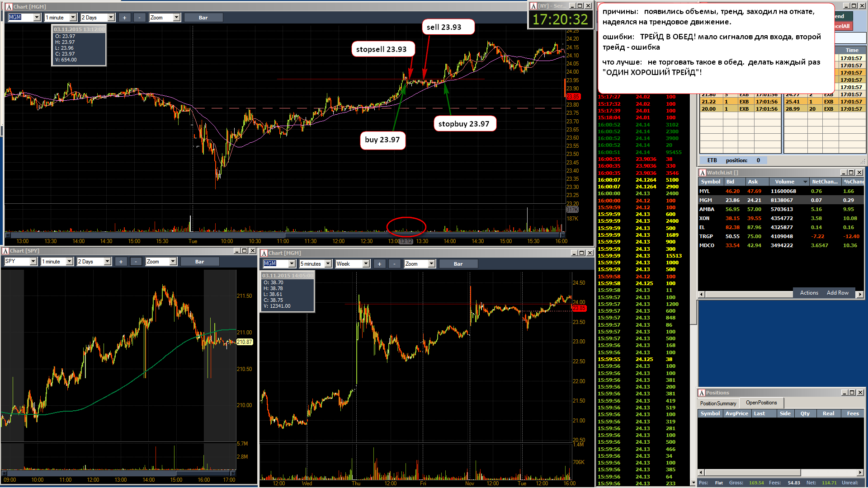Click the WatchList horizontal scroll right arrow
The image size is (868, 488).
pos(860,295)
